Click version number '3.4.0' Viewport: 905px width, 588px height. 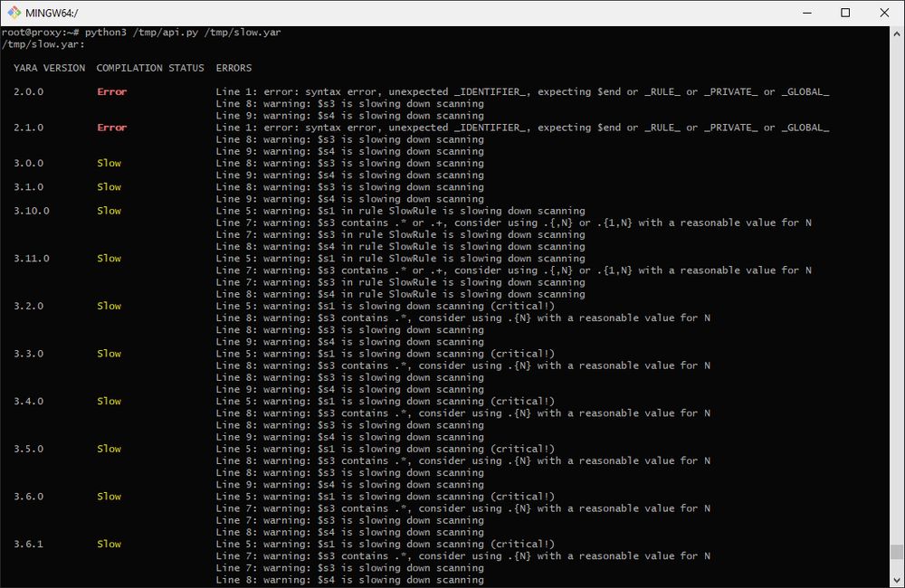click(28, 401)
